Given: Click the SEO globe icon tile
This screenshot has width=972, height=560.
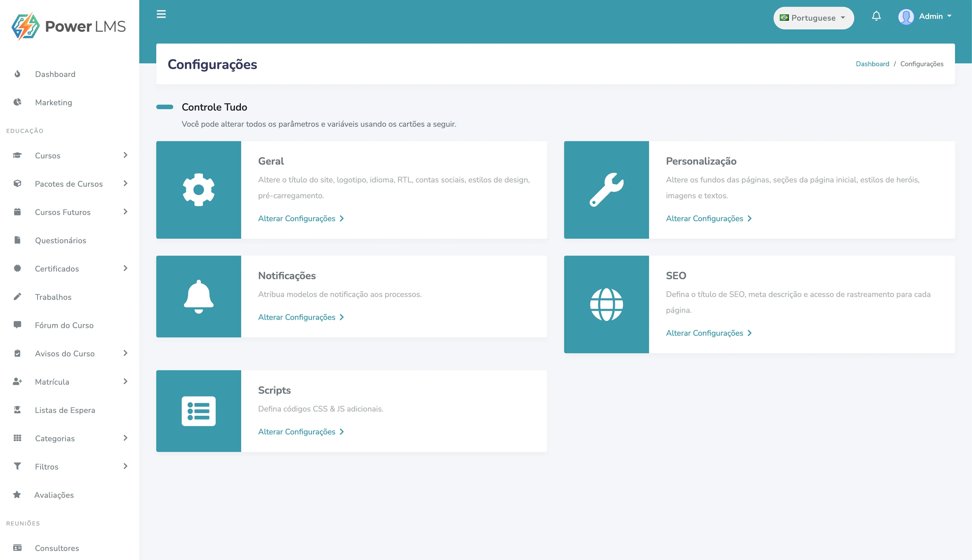Looking at the screenshot, I should click(607, 304).
